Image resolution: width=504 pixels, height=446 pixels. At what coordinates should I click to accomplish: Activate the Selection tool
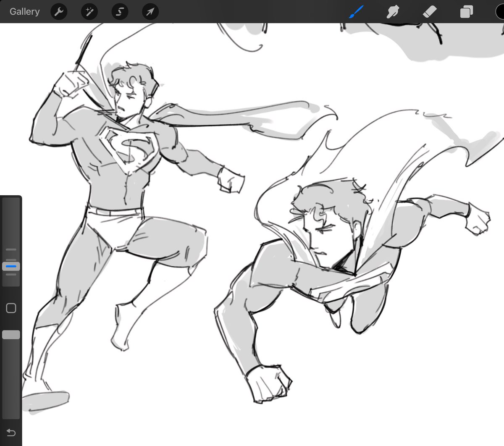click(120, 12)
